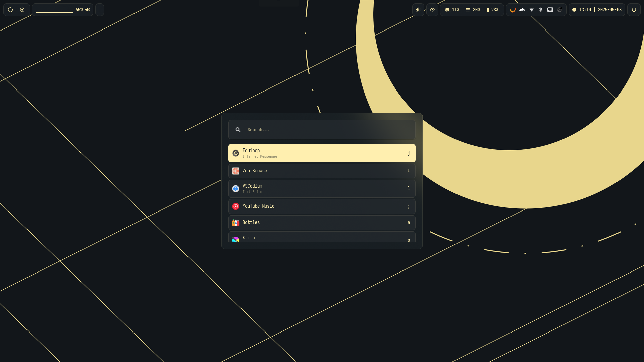Click the keyboard tray icon

point(550,10)
